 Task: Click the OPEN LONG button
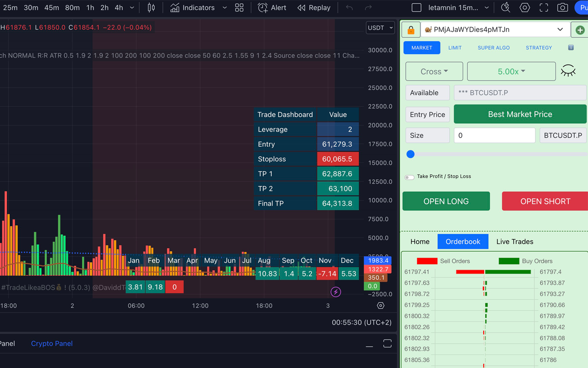pos(446,201)
